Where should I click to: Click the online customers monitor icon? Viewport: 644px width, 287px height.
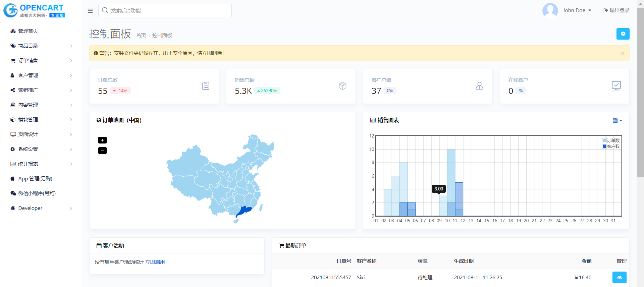616,86
